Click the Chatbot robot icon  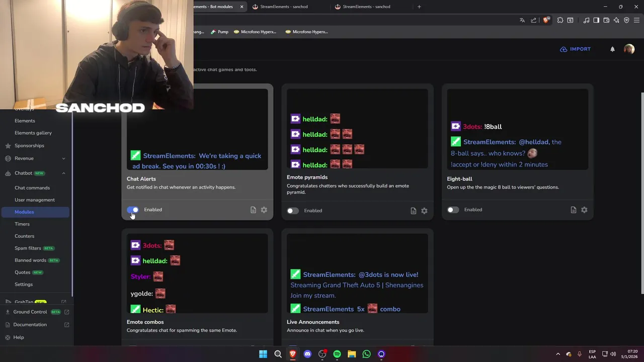click(8, 173)
